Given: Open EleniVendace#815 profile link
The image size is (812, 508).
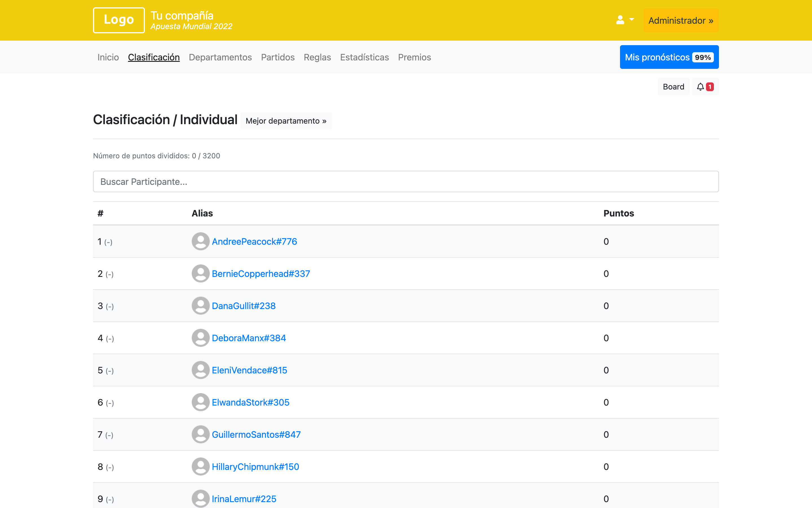Looking at the screenshot, I should click(x=249, y=370).
